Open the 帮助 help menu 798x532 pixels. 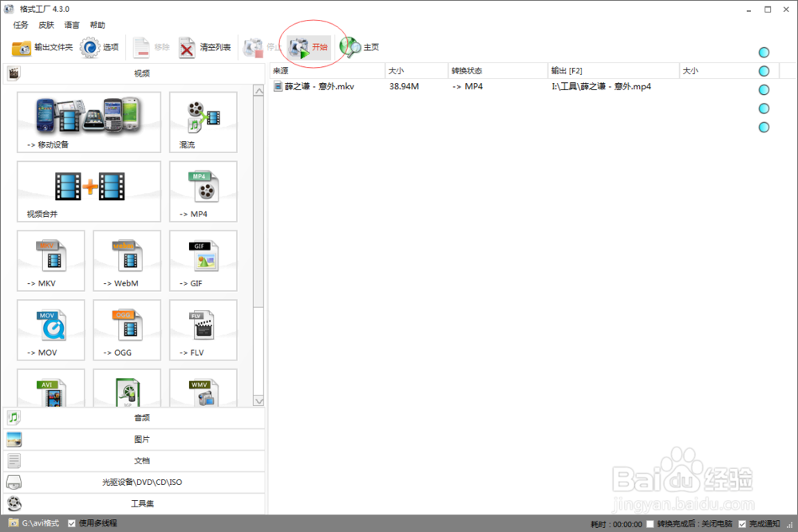[x=97, y=25]
